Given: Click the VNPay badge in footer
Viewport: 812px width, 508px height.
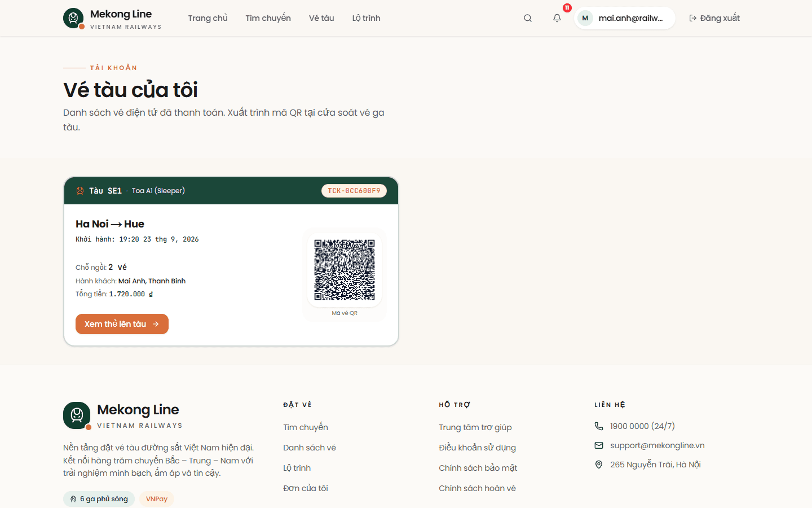Looking at the screenshot, I should 157,499.
